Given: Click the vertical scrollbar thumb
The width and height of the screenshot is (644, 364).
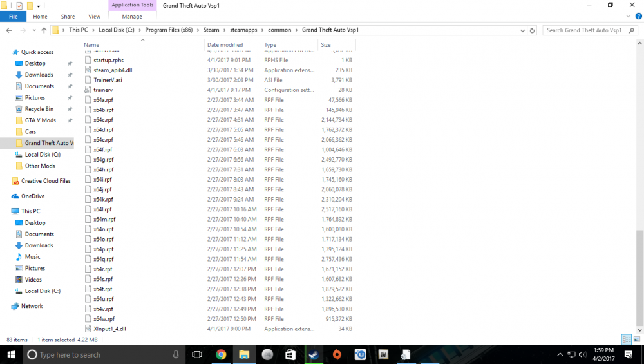Looking at the screenshot, I should (x=640, y=278).
